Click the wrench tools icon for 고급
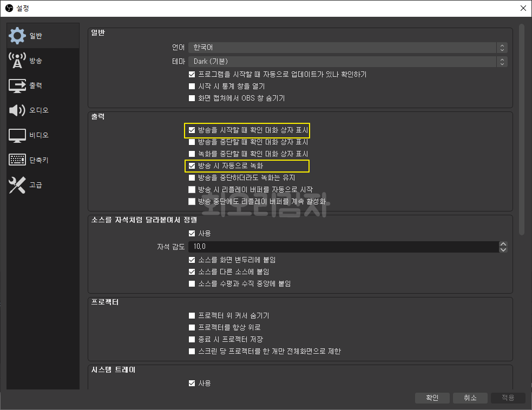Screen dimensions: 532x410 (x=17, y=185)
